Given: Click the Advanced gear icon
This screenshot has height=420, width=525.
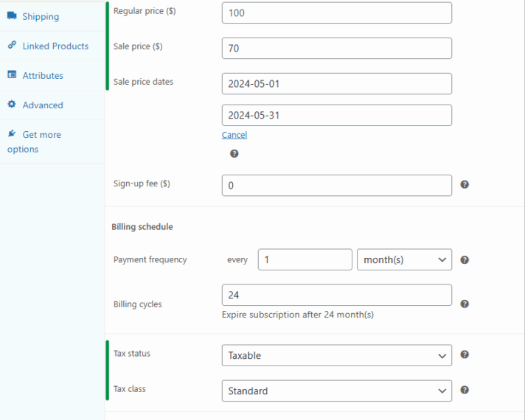Looking at the screenshot, I should pyautogui.click(x=12, y=105).
